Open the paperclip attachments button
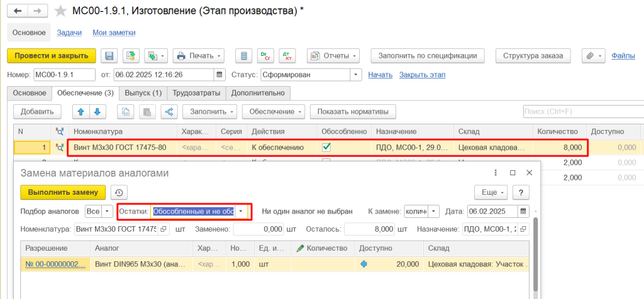The image size is (644, 299). coord(594,56)
